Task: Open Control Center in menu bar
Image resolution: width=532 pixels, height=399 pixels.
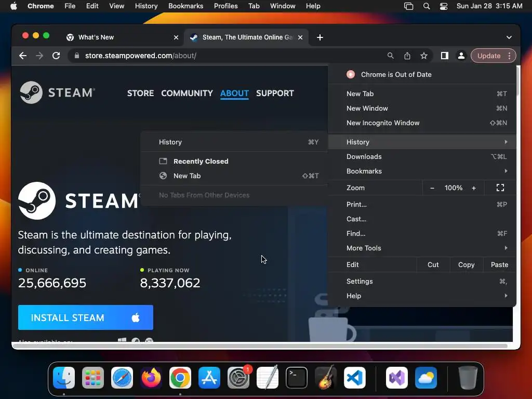Action: pyautogui.click(x=444, y=6)
